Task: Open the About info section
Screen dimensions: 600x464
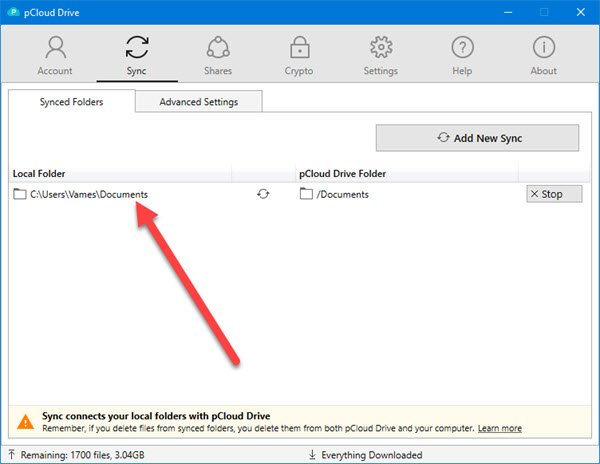Action: coord(543,55)
